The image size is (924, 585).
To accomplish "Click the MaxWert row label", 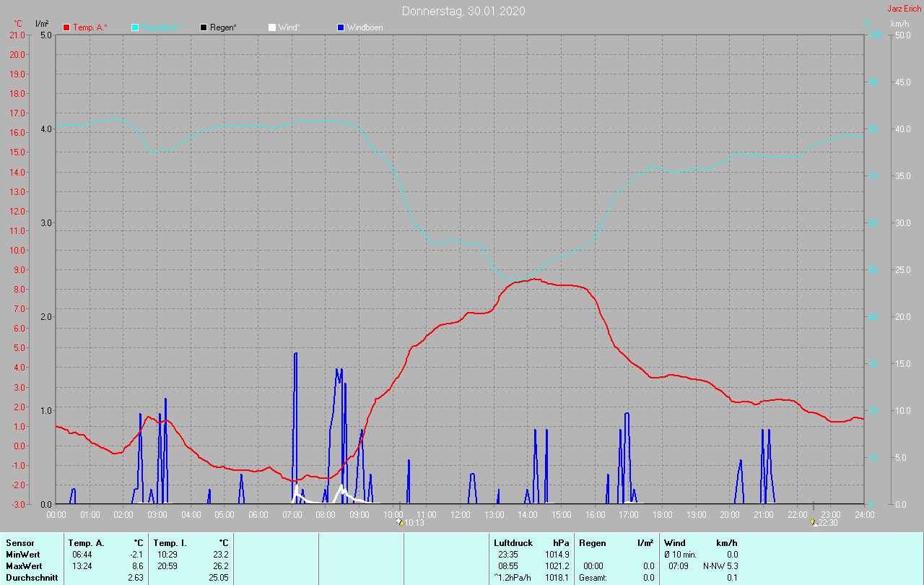I will pos(24,565).
